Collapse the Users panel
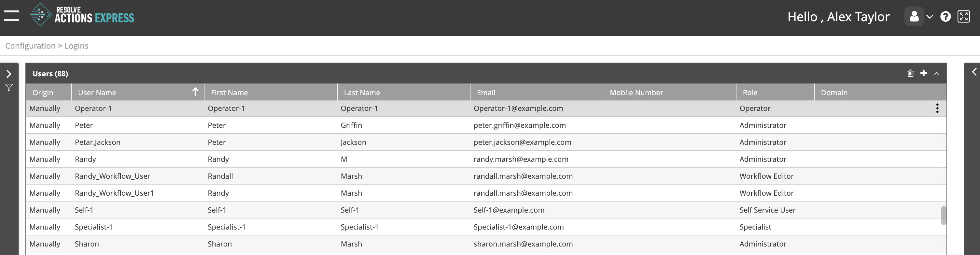This screenshot has width=980, height=255. point(937,73)
